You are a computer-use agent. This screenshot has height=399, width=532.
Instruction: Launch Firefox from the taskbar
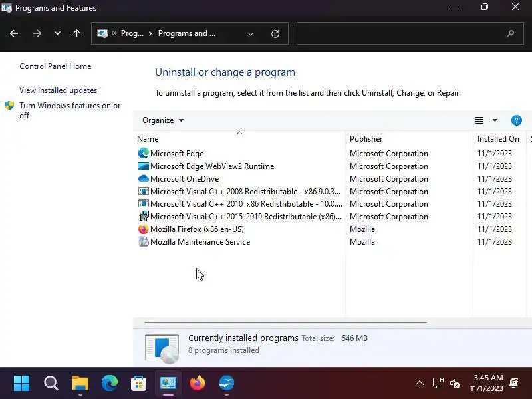tap(197, 384)
